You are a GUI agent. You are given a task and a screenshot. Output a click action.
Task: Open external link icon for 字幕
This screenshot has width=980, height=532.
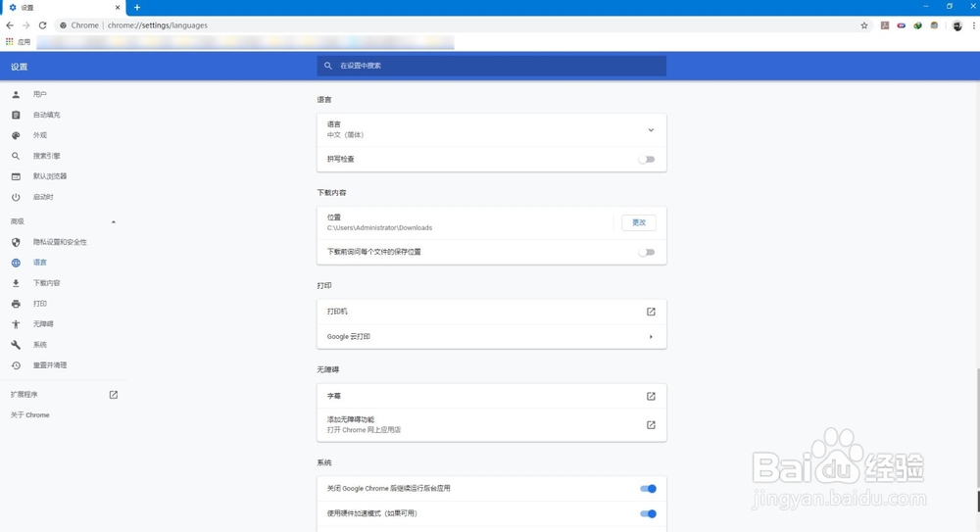tap(651, 396)
